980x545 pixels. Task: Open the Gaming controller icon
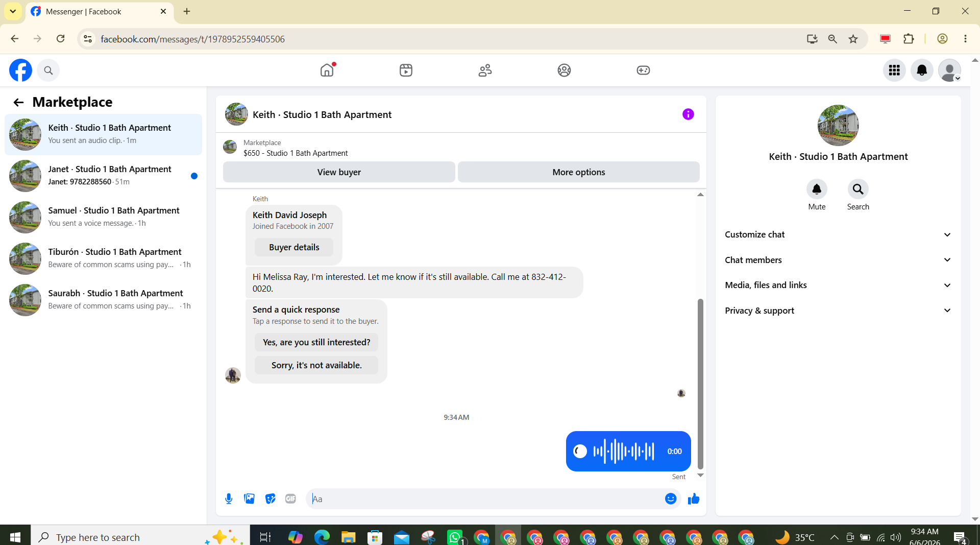click(x=643, y=70)
